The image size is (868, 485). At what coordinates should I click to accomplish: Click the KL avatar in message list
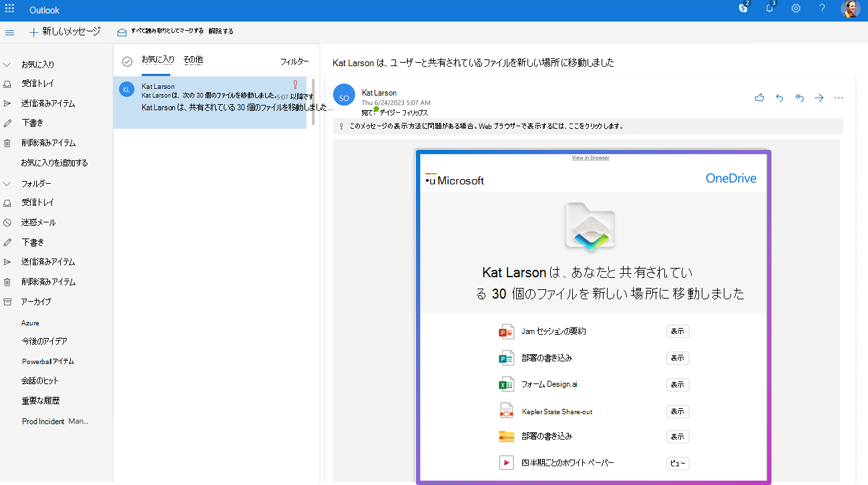(x=127, y=89)
